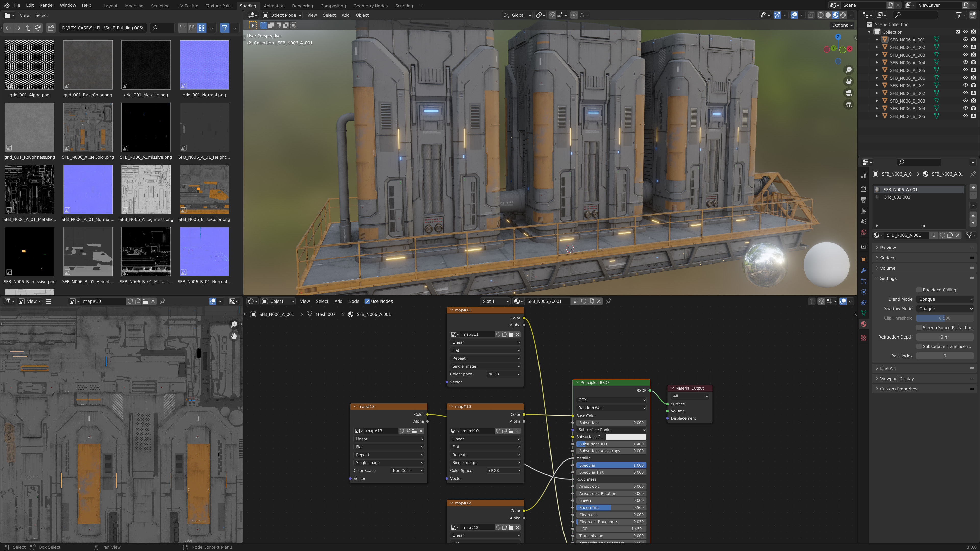
Task: Go back in the file browser
Action: point(8,28)
